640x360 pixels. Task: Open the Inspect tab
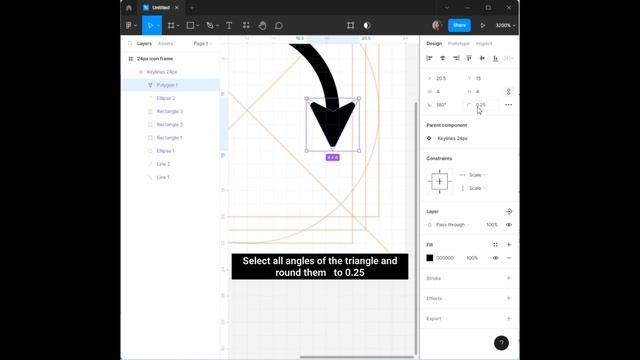tap(484, 43)
